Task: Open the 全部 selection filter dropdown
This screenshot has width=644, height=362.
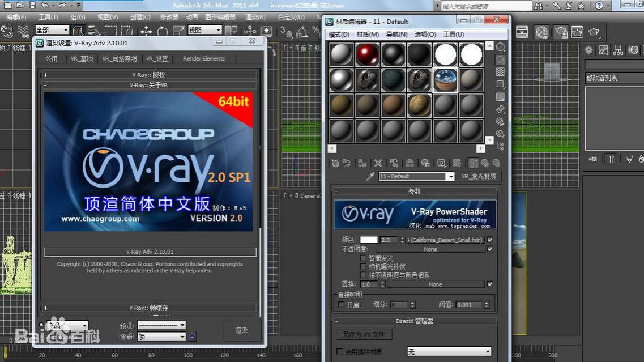Action: (x=52, y=30)
